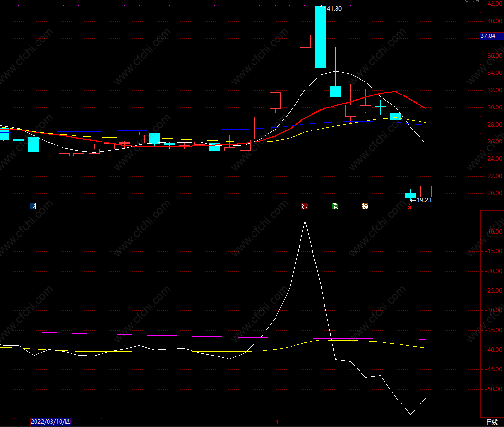Click the 40.00 price axis label
Screen dimensions: 504x427
[495, 21]
